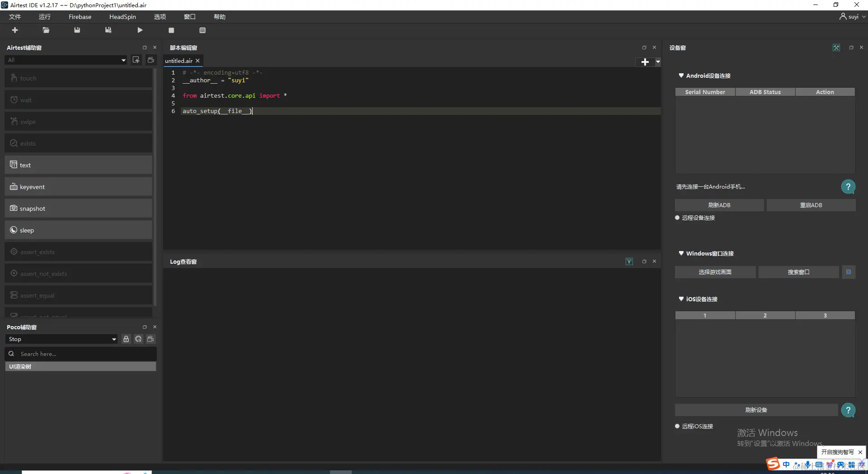868x474 pixels.
Task: Float the Log viewer panel
Action: pyautogui.click(x=644, y=261)
